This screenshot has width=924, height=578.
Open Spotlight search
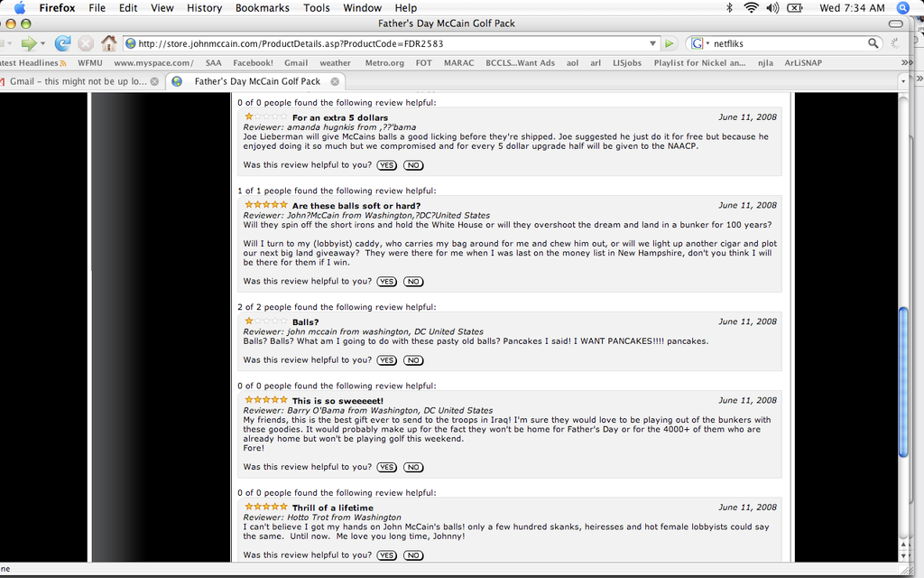click(902, 7)
